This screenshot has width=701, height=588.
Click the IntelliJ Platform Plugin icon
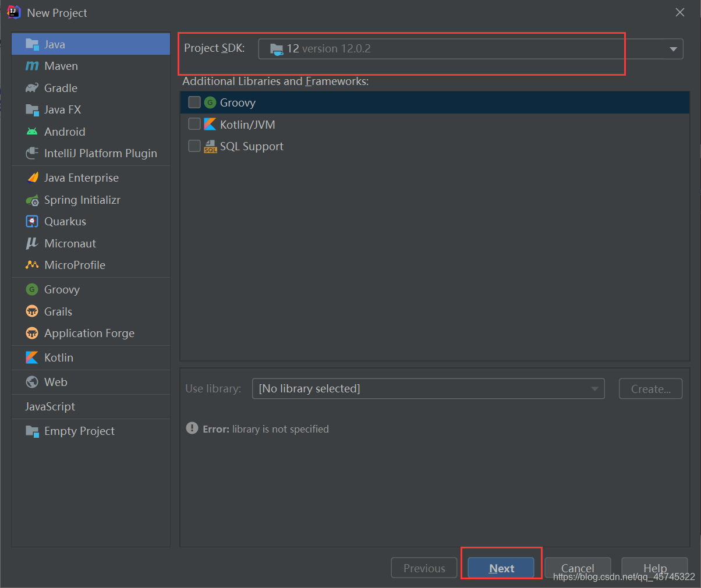click(32, 153)
